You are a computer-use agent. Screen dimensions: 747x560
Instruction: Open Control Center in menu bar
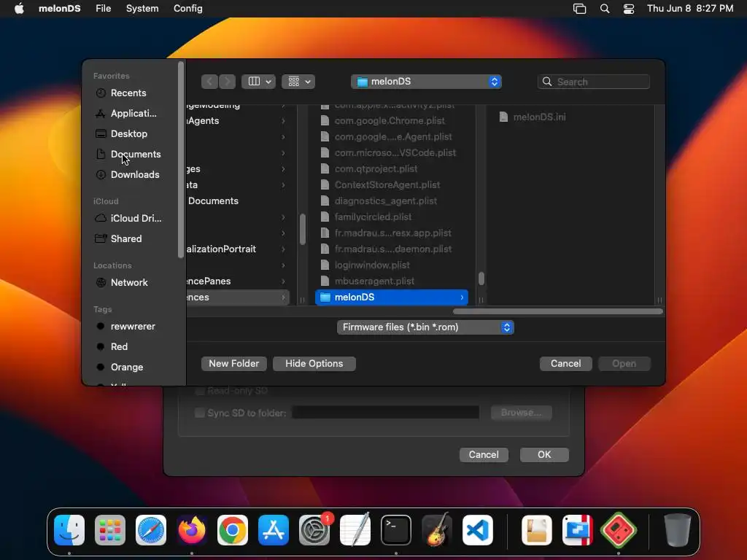point(629,9)
